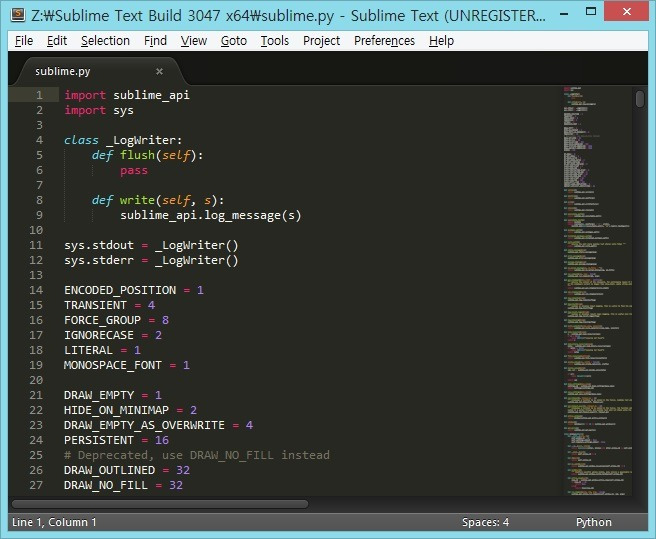Open the Preferences menu
The width and height of the screenshot is (656, 539).
coord(384,41)
